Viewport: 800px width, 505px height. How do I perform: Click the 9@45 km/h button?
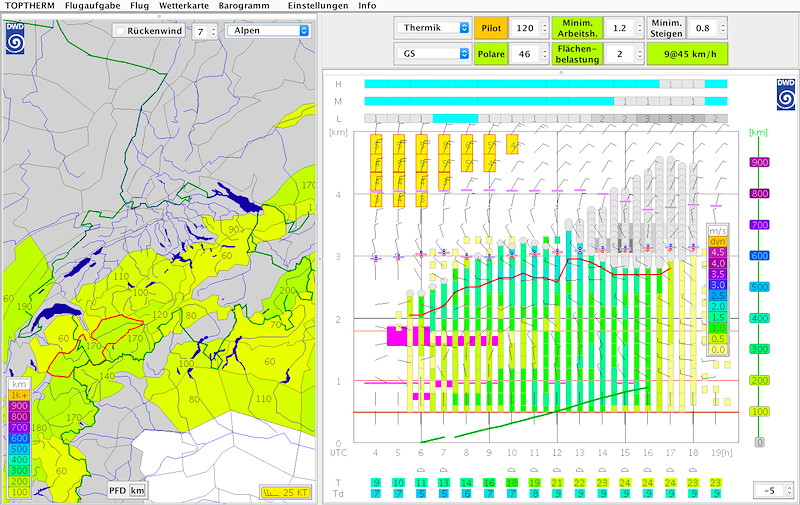[687, 54]
